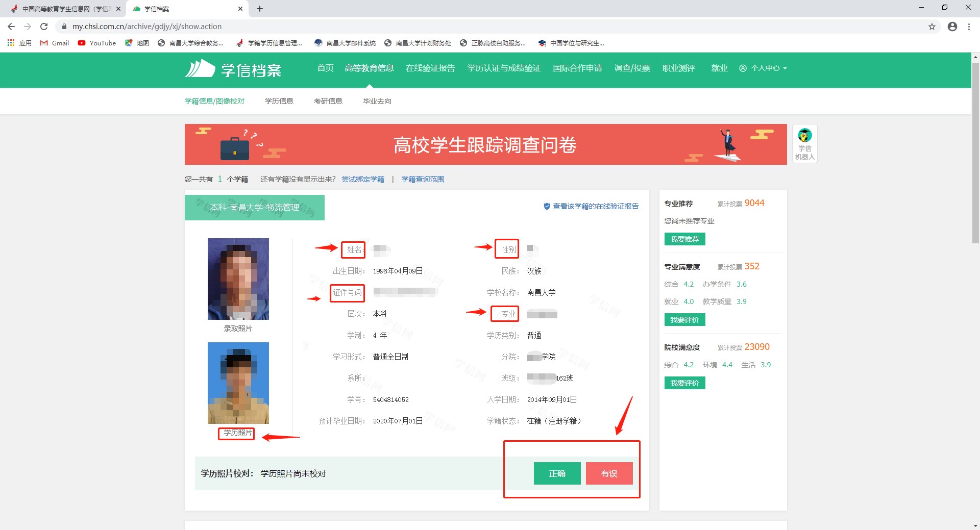Click the 录取照片 photo thumbnail
Image resolution: width=980 pixels, height=530 pixels.
238,279
